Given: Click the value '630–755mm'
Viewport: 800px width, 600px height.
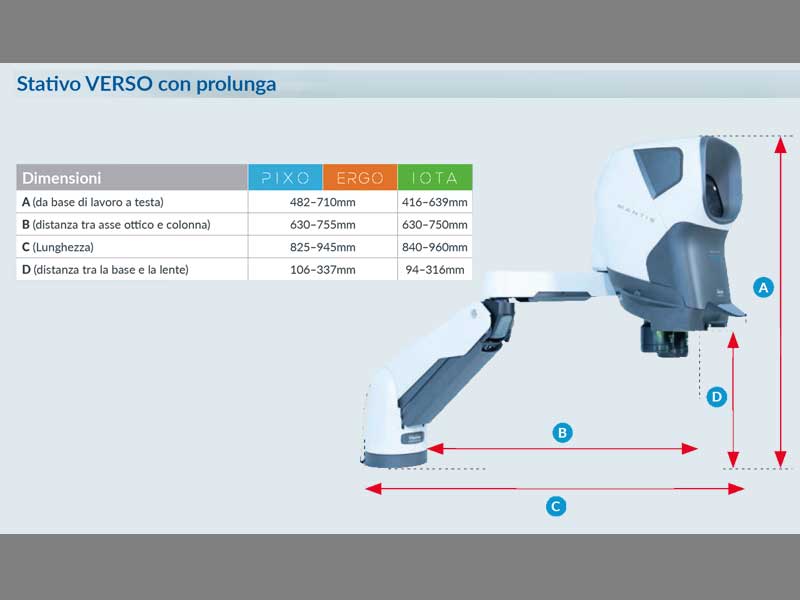Looking at the screenshot, I should pos(322,224).
